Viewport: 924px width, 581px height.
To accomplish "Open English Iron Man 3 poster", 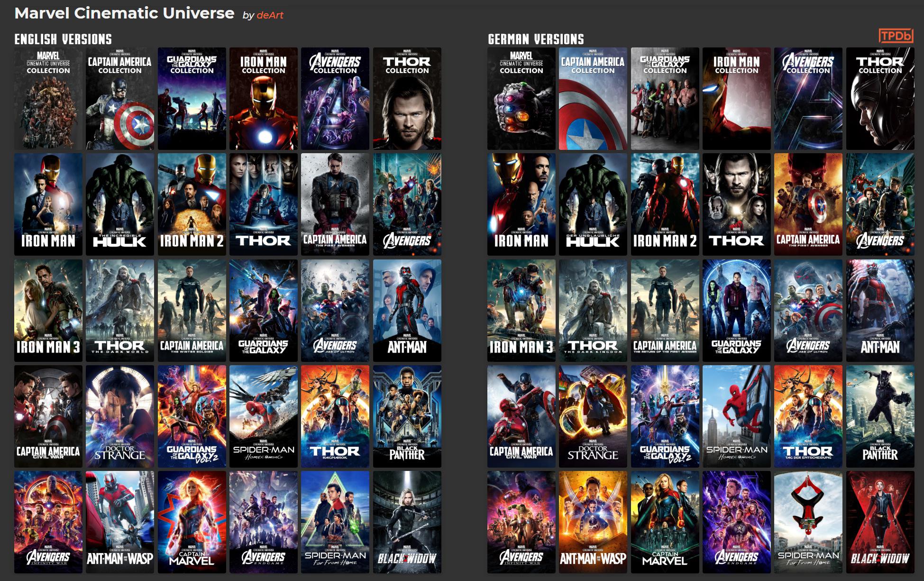I will (48, 311).
